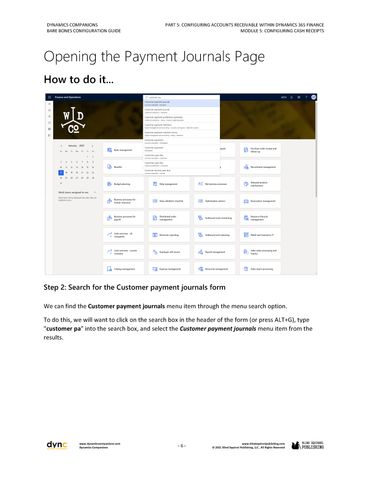Viewport: 371px width, 480px height.
Task: Choose Customer invoices past due result
Action: coord(181,172)
